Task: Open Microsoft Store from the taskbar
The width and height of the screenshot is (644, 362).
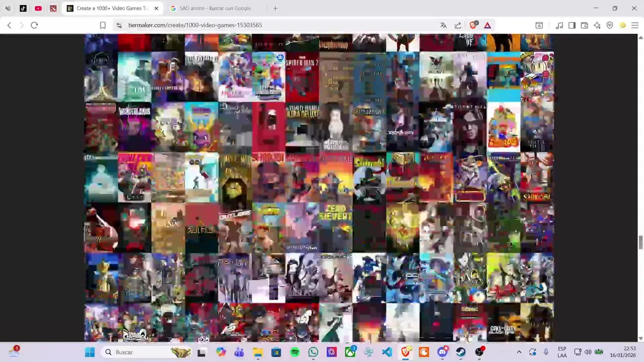Action: [x=276, y=352]
